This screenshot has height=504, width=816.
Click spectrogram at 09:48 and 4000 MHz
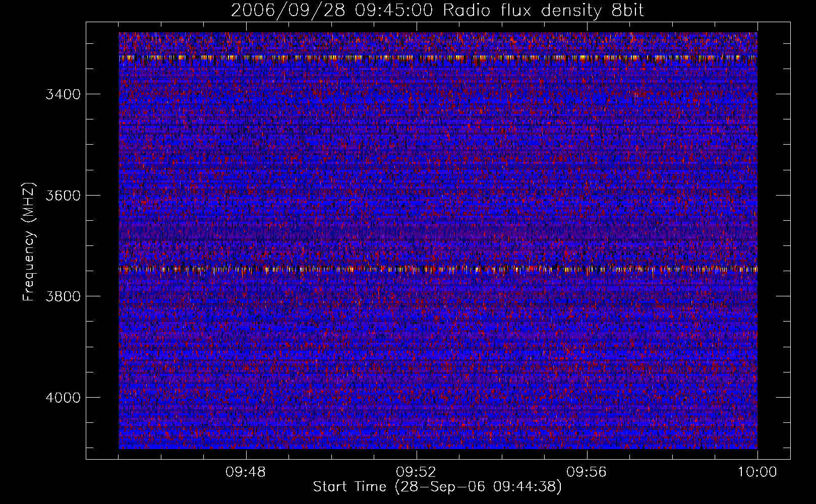click(246, 397)
